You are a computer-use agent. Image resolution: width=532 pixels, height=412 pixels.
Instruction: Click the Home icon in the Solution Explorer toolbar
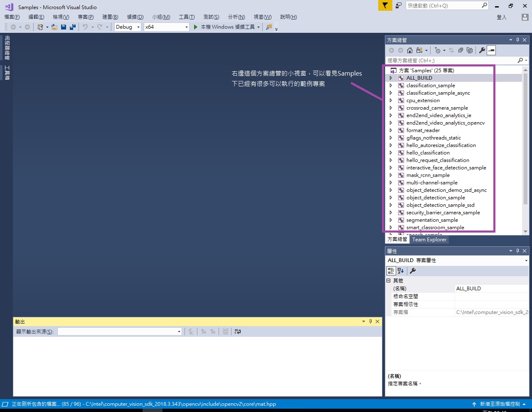point(410,50)
